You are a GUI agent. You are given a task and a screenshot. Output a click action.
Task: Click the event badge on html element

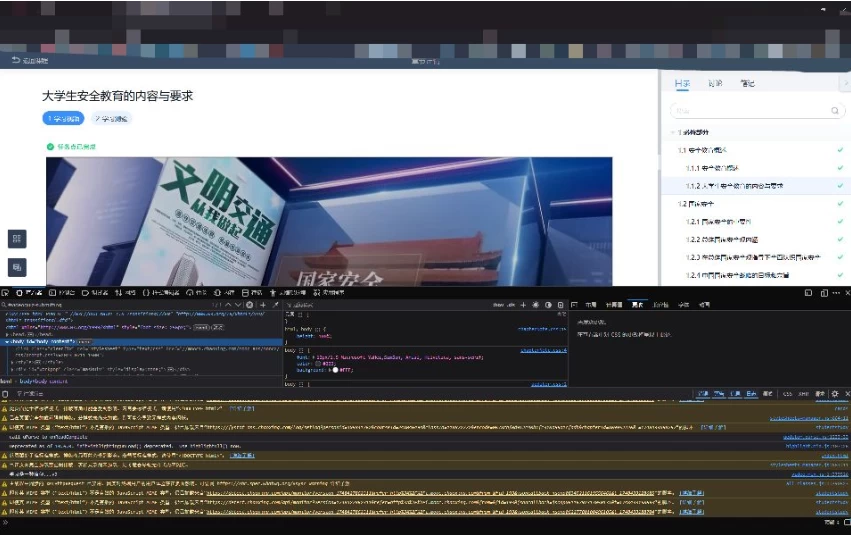tap(201, 327)
